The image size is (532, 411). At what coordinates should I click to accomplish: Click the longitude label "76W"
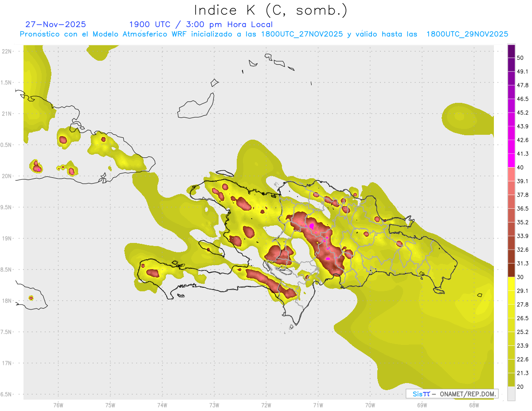[x=58, y=405]
